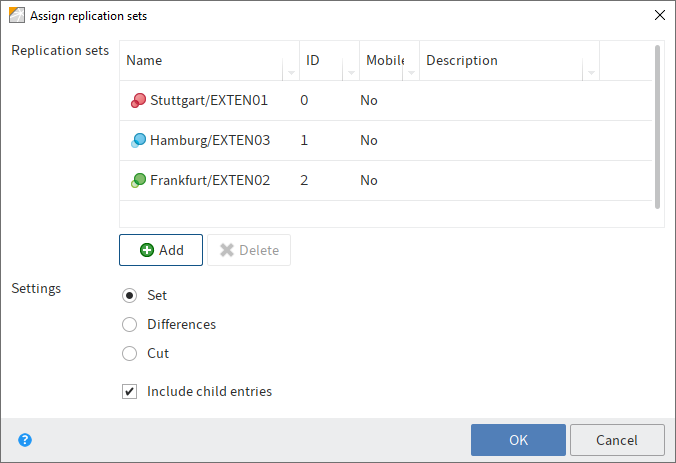Click the Add button
The width and height of the screenshot is (676, 463).
(x=161, y=250)
